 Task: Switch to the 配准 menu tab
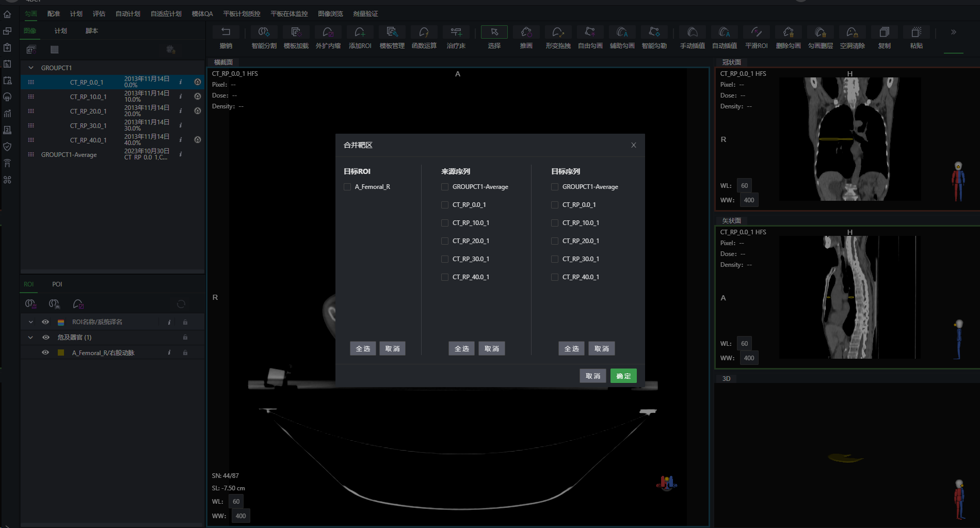click(x=54, y=14)
